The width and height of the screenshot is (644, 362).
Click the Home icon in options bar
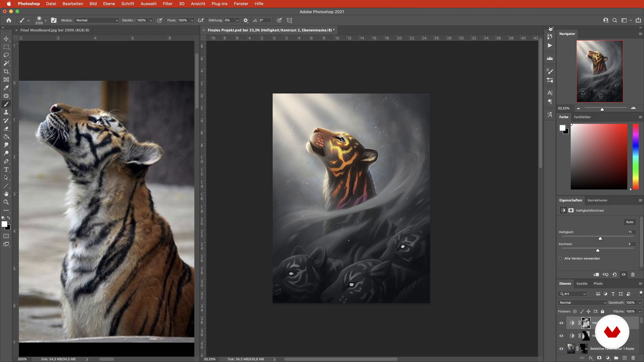(9, 20)
